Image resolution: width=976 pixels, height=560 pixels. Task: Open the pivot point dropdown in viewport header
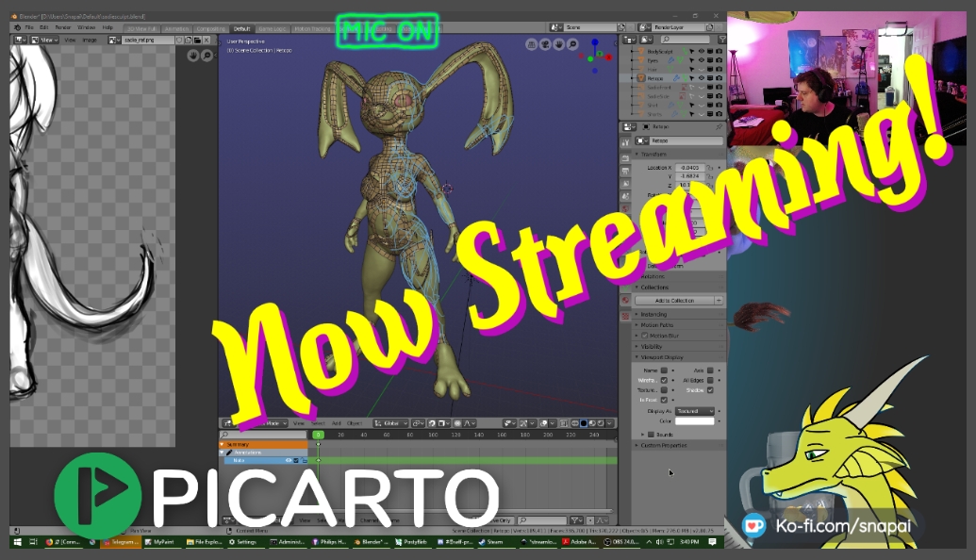pyautogui.click(x=418, y=423)
